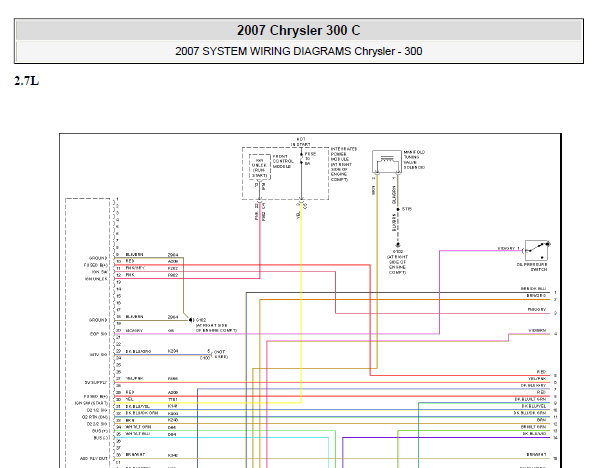Select the 'MANIFOLD TUNING VALVE SOLENOID' label
This screenshot has height=468, width=603.
coord(414,160)
